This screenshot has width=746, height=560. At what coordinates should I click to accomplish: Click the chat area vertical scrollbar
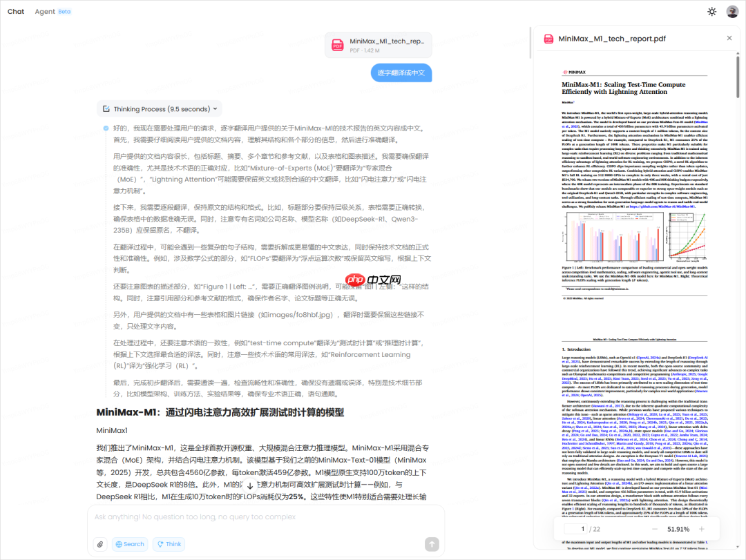530,43
